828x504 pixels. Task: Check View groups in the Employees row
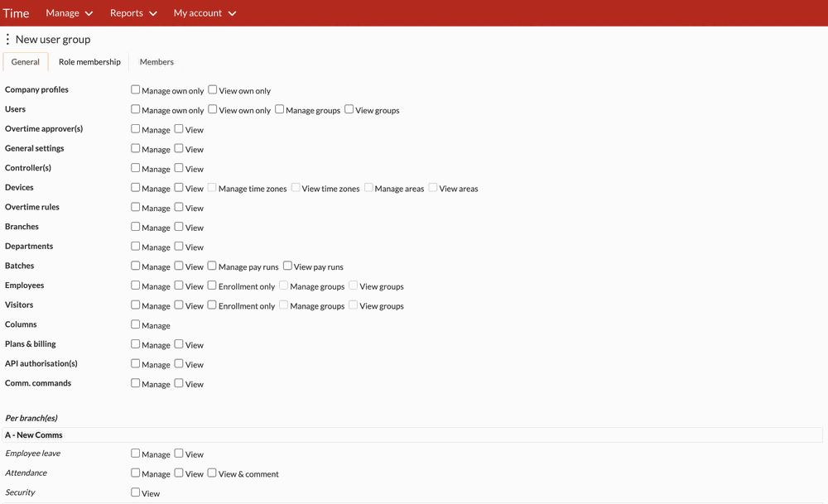pyautogui.click(x=354, y=285)
